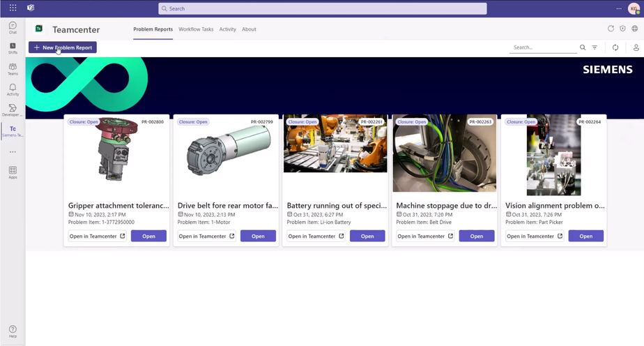The height and width of the screenshot is (346, 644).
Task: Focus the problem reports Search field
Action: (x=543, y=47)
